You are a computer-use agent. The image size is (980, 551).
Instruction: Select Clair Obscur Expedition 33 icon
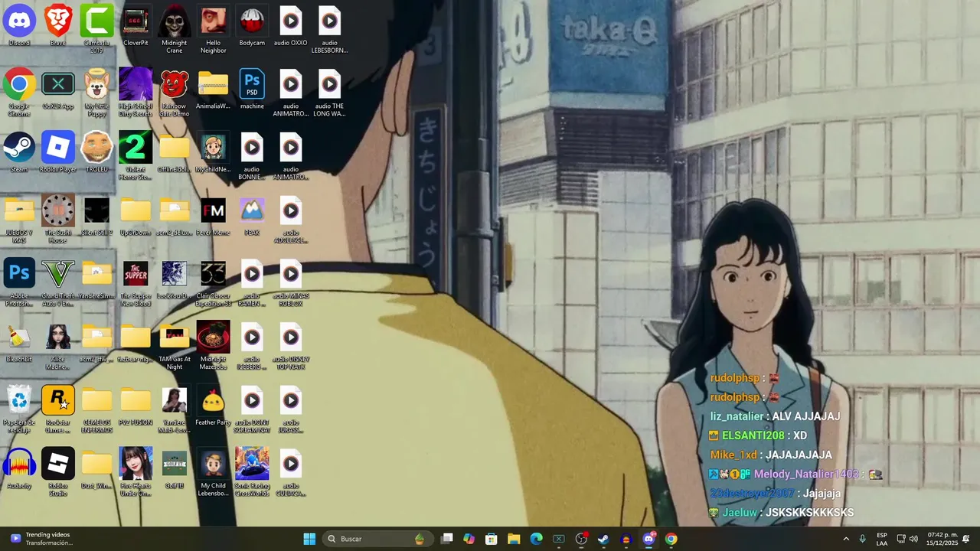pyautogui.click(x=213, y=282)
